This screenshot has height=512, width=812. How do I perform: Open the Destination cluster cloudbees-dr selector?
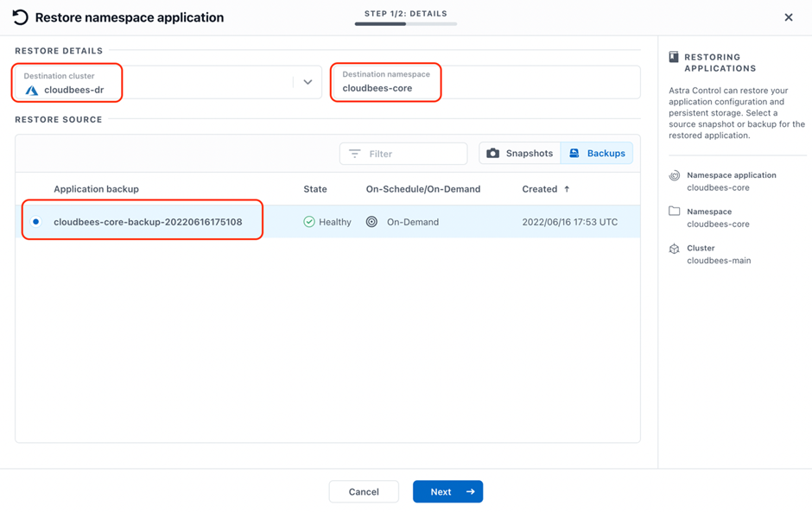168,82
